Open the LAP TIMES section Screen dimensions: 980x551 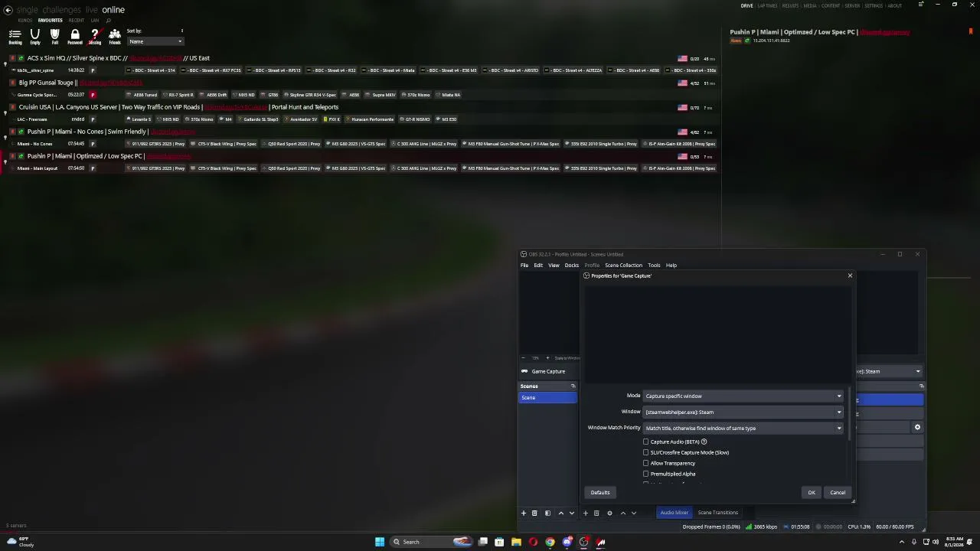pos(767,6)
